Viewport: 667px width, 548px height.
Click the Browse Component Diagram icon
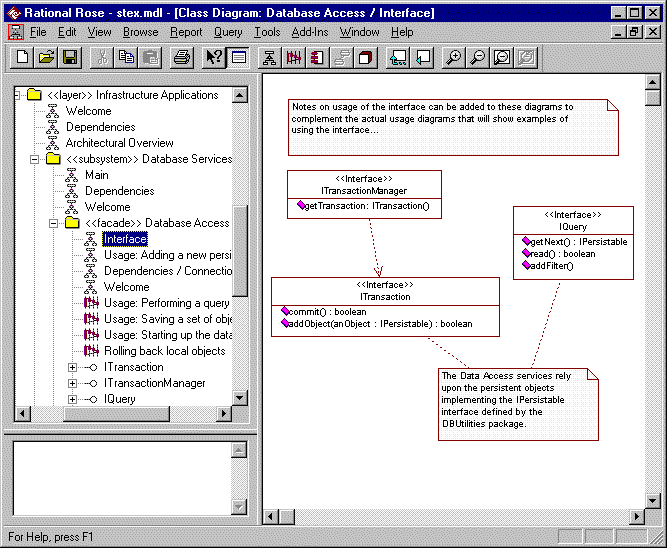click(x=317, y=57)
